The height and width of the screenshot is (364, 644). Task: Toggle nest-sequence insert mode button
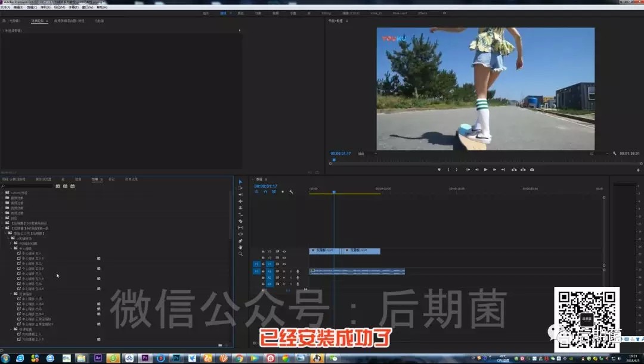[256, 192]
